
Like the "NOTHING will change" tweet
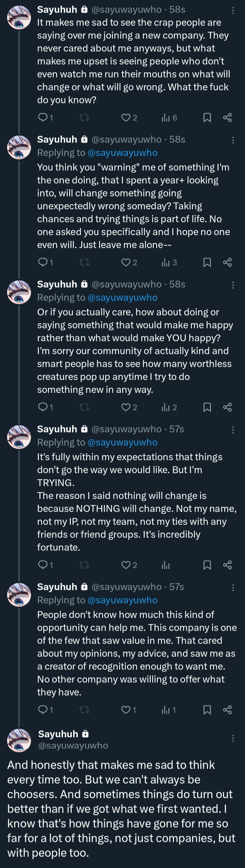126,565
